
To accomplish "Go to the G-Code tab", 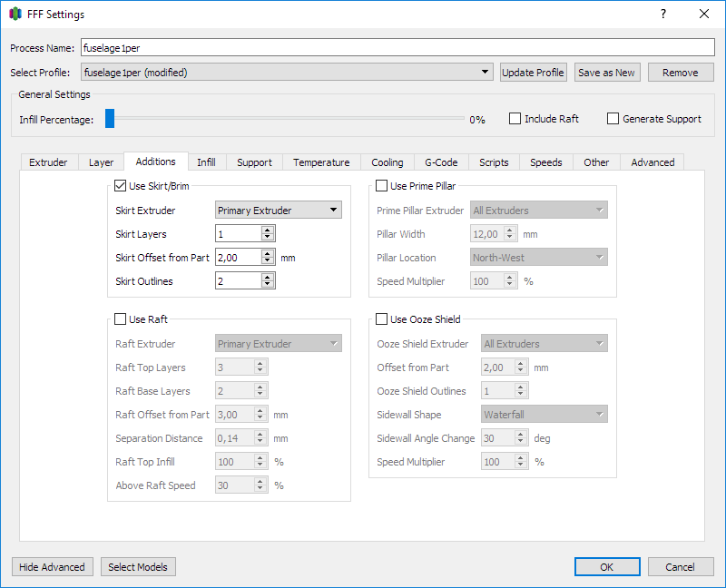I will pyautogui.click(x=441, y=162).
